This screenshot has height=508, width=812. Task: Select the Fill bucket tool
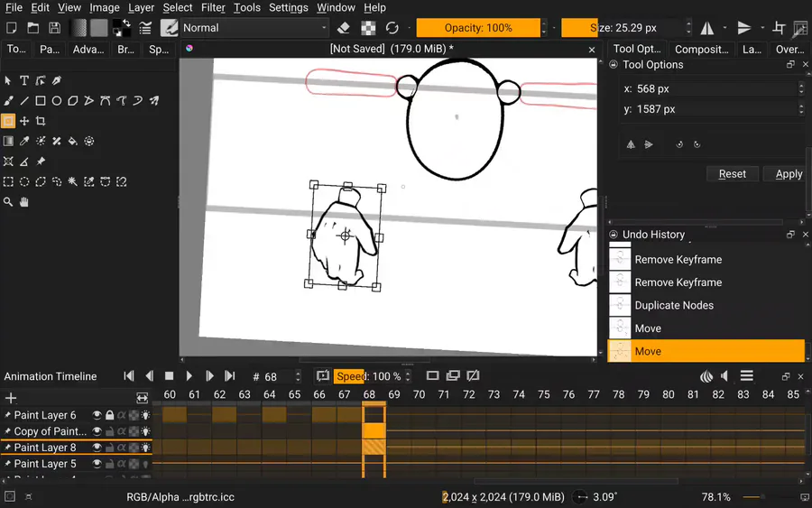coord(73,141)
